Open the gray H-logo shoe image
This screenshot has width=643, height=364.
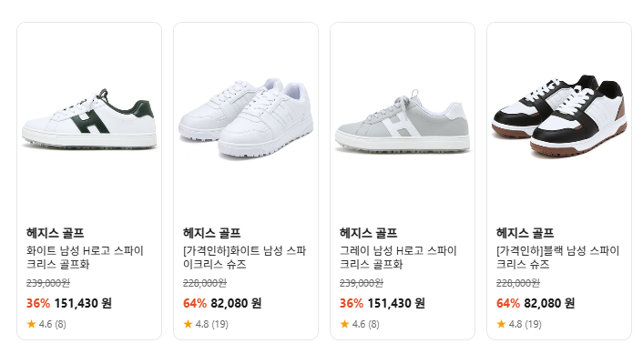[x=403, y=122]
